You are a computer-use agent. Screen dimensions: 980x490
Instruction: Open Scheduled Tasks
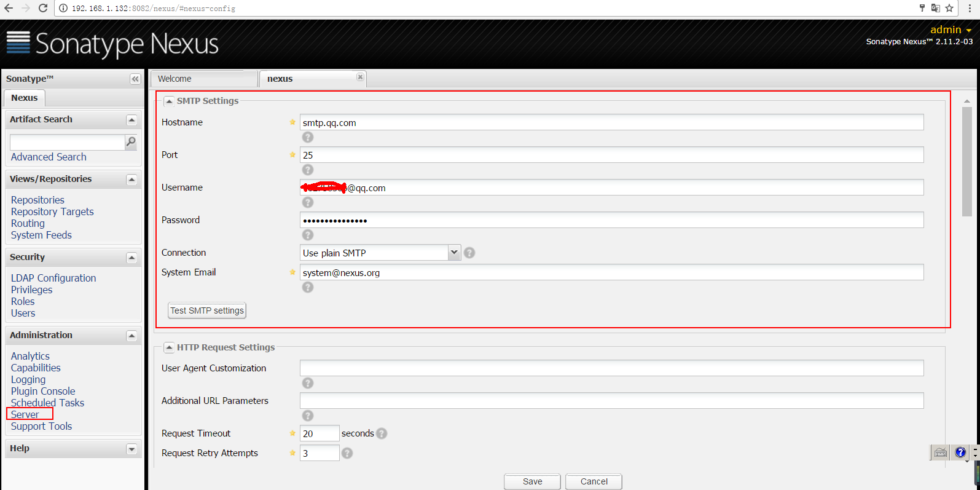click(47, 403)
